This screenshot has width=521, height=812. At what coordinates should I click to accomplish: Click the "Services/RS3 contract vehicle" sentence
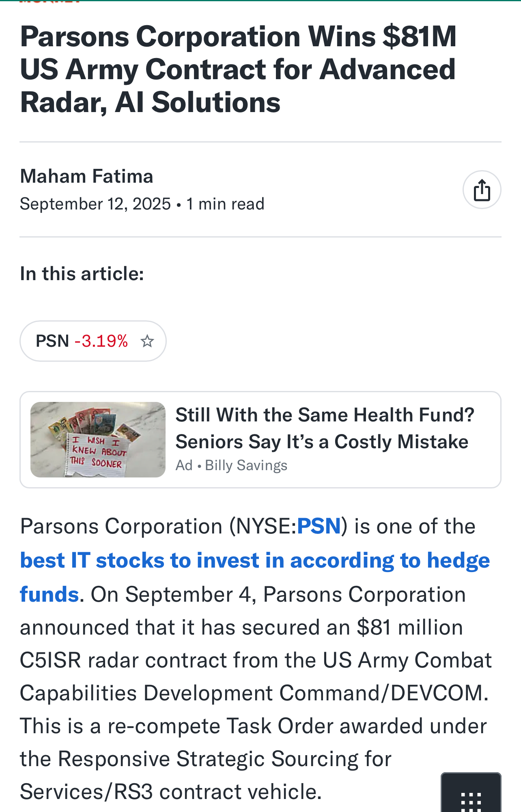[x=170, y=792]
